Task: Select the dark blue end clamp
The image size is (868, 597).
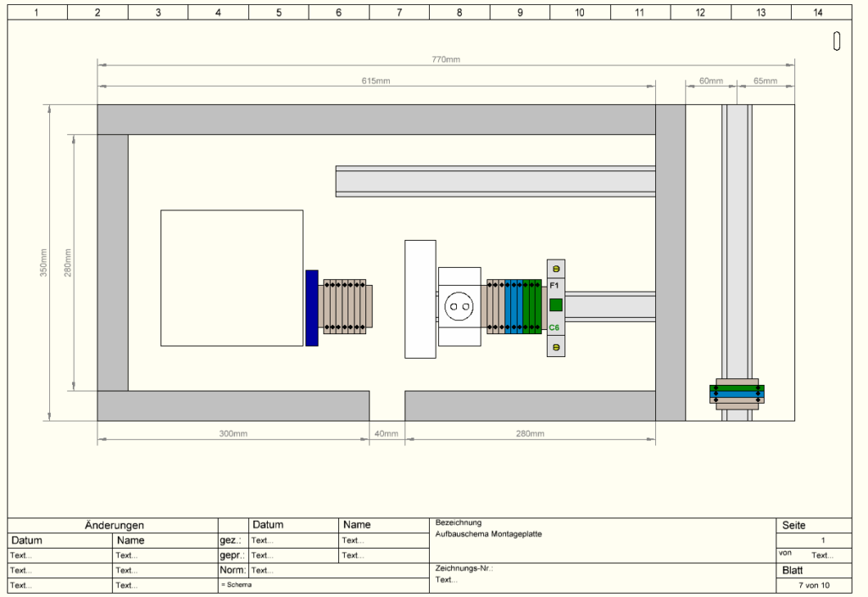Action: [312, 307]
